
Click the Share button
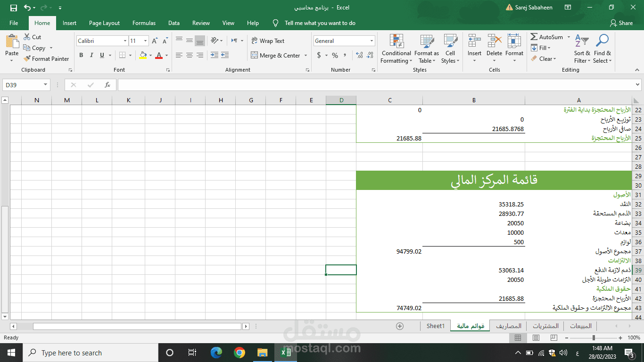(x=621, y=23)
